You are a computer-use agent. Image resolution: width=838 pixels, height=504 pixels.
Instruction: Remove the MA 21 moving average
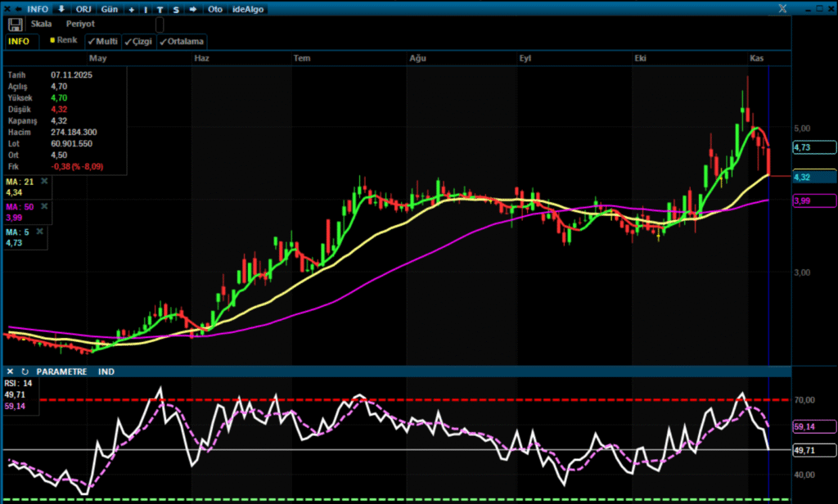[x=44, y=181]
